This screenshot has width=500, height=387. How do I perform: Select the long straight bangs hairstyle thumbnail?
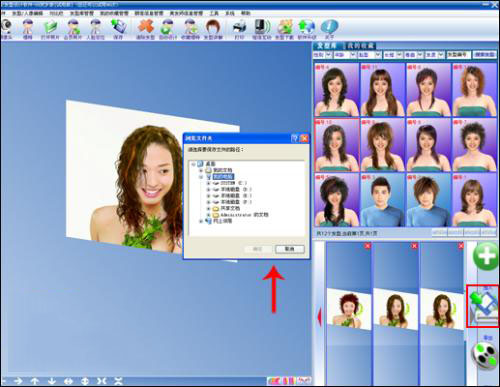[x=382, y=89]
